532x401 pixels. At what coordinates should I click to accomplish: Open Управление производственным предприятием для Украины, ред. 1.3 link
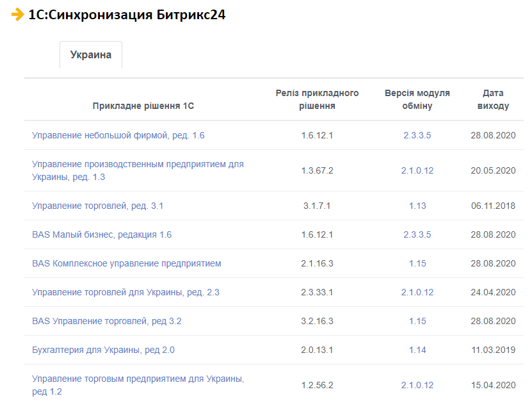point(138,170)
